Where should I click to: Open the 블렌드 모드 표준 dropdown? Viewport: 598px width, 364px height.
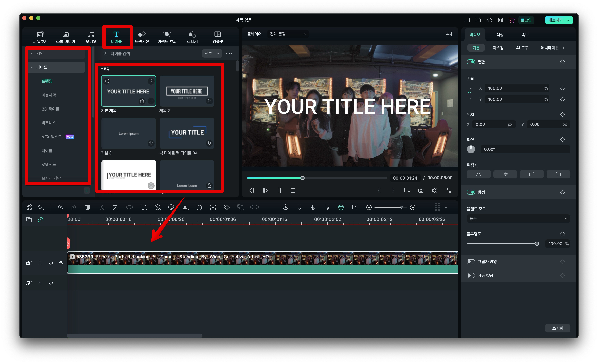518,219
